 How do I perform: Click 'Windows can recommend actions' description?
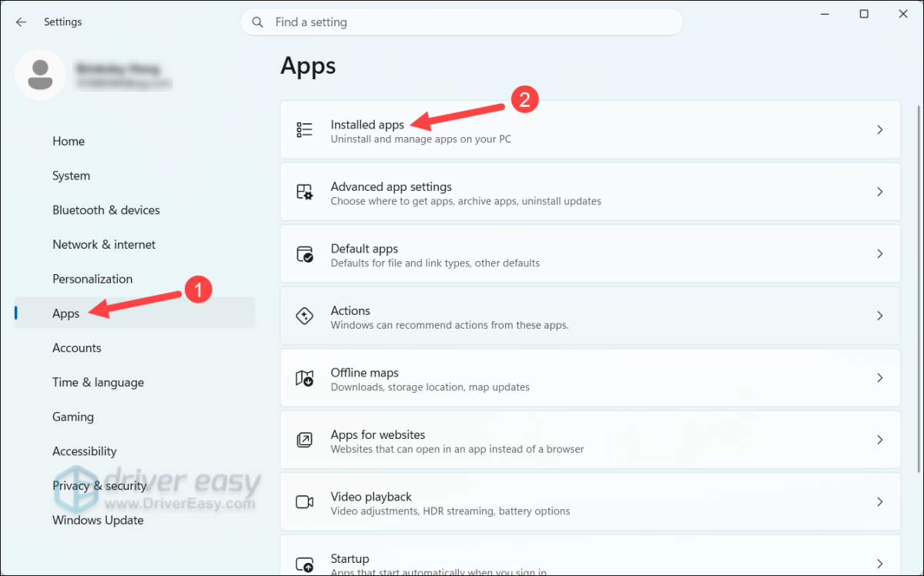pos(450,325)
